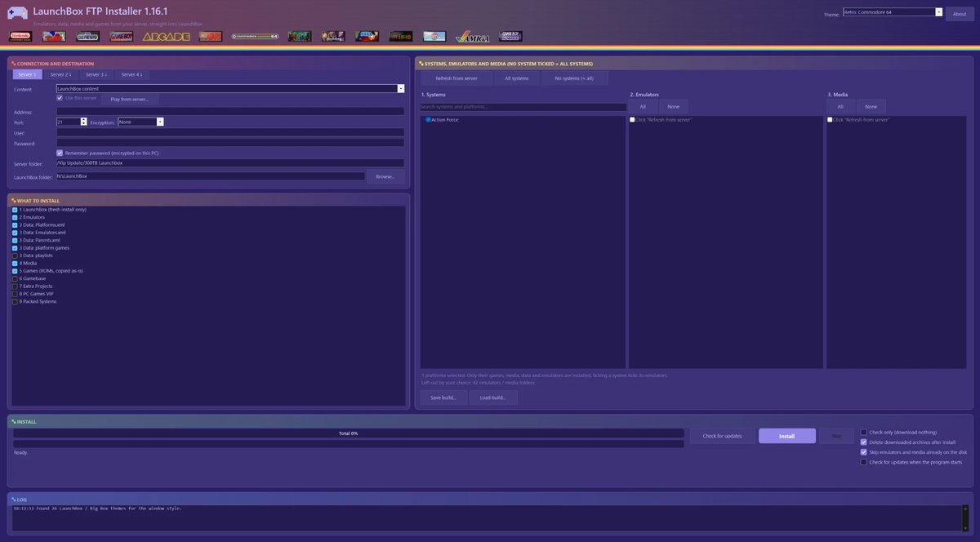The image size is (980, 542).
Task: Enable 'Check only (download nothing)' option
Action: point(864,433)
